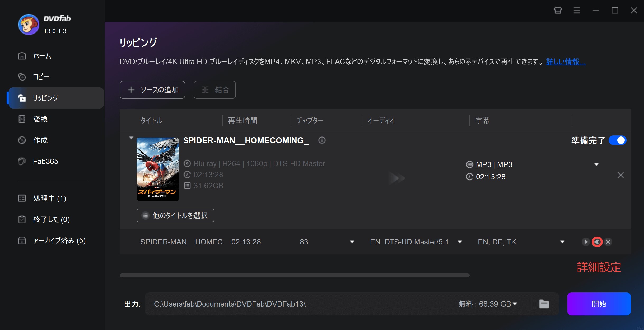Click the purple 開始 (Start) button

[599, 304]
